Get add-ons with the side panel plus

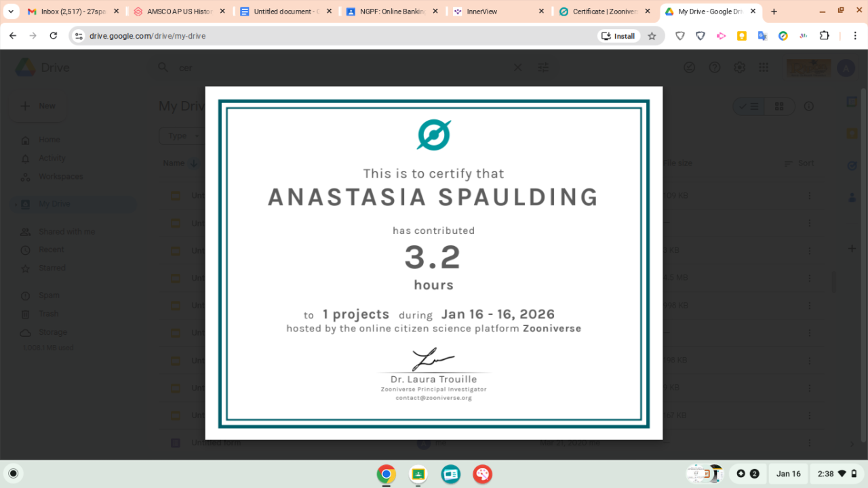point(852,249)
